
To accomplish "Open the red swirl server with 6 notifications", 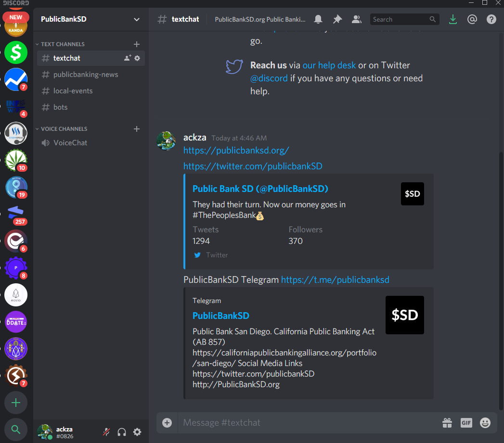I will pos(16,241).
